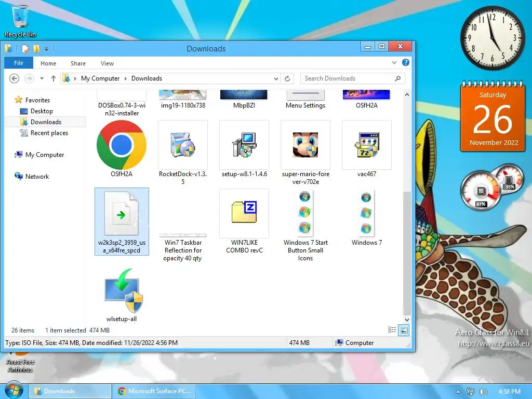The width and height of the screenshot is (532, 399).
Task: Click the analog clock gadget
Action: [493, 37]
